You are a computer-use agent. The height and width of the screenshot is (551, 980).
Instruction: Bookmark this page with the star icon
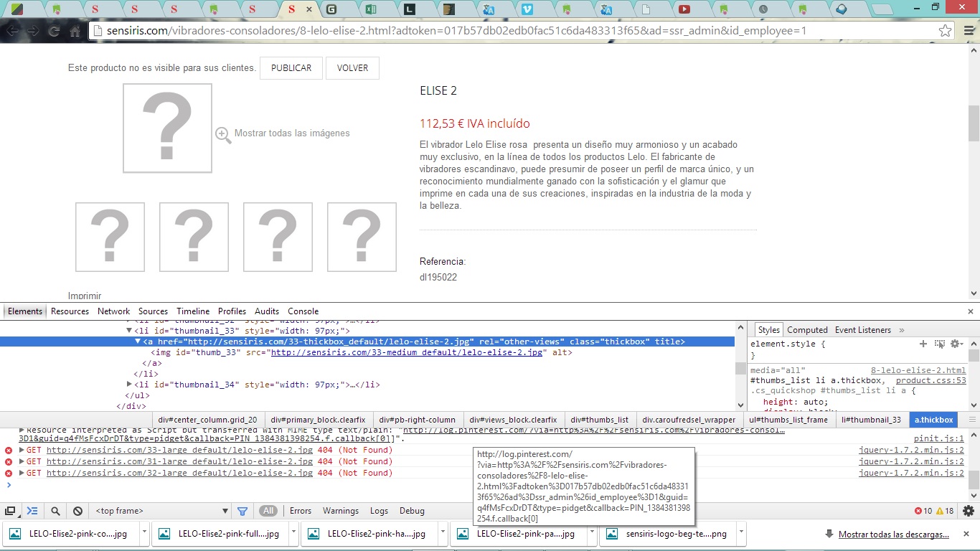(946, 31)
